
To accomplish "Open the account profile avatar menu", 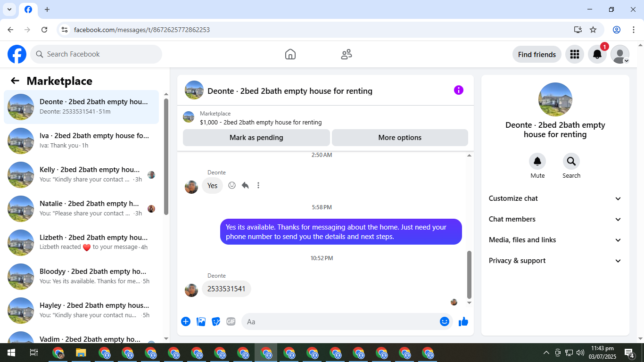I will [619, 54].
